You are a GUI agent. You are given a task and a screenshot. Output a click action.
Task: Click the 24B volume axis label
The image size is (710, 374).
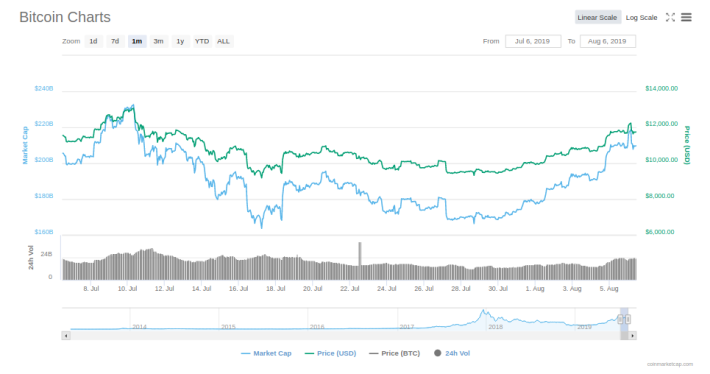[x=47, y=254]
